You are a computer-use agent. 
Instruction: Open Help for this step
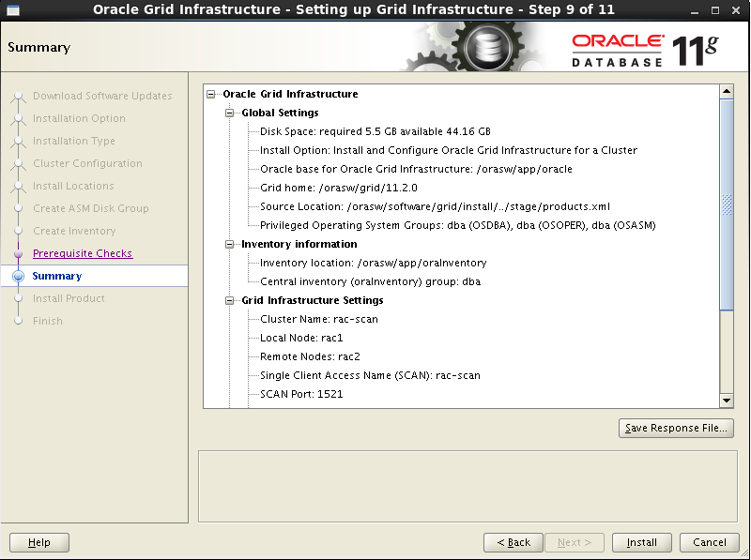(x=39, y=542)
